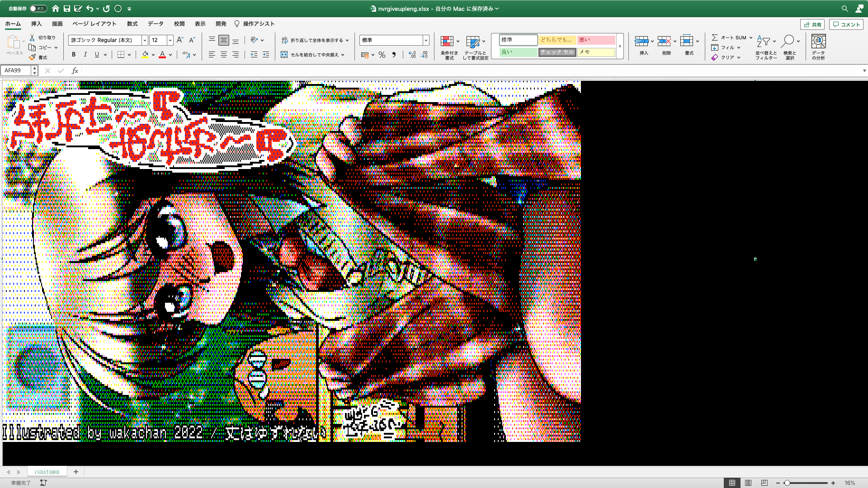Align text left
The height and width of the screenshot is (488, 868).
coord(212,55)
